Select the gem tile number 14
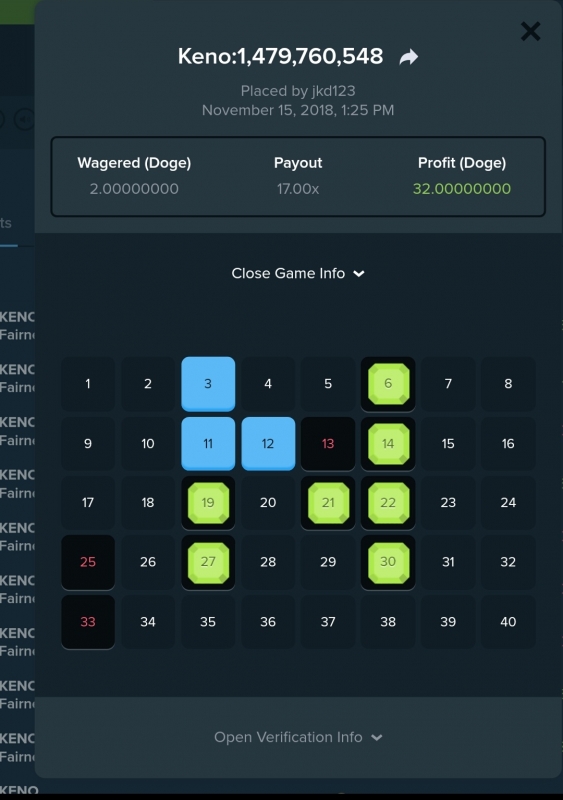Image resolution: width=563 pixels, height=800 pixels. [x=388, y=444]
